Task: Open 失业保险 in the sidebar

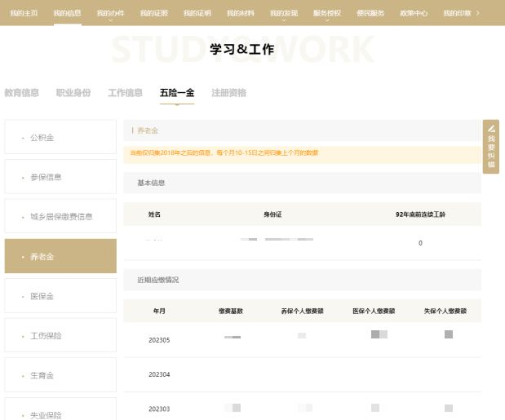Action: [60, 409]
